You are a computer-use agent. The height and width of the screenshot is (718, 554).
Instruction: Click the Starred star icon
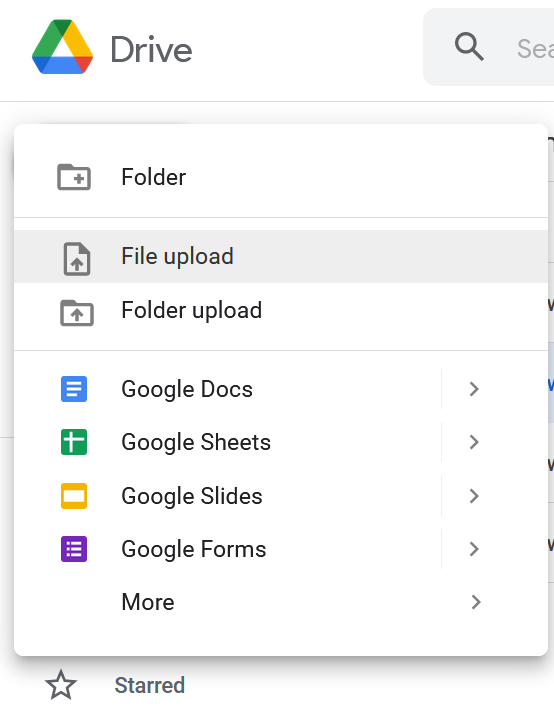pyautogui.click(x=61, y=685)
